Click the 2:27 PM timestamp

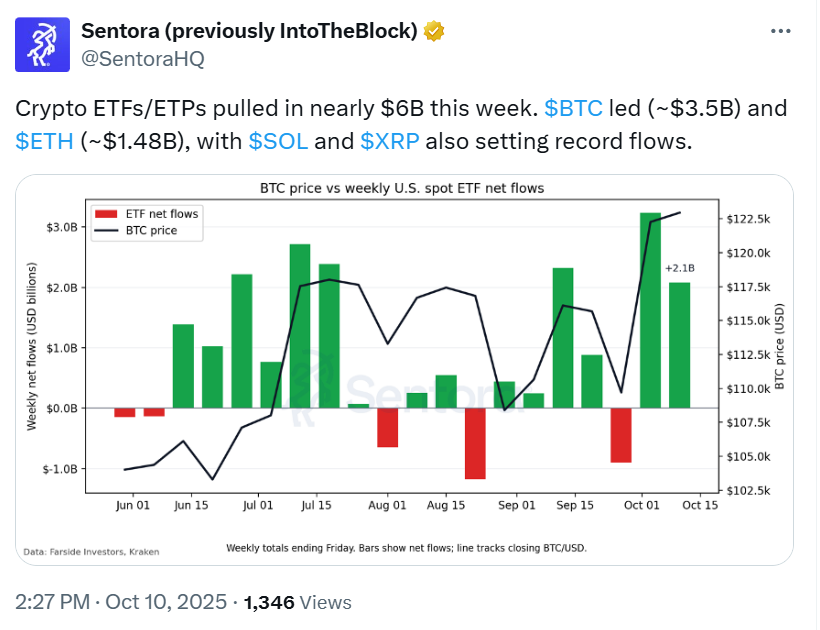pos(50,602)
